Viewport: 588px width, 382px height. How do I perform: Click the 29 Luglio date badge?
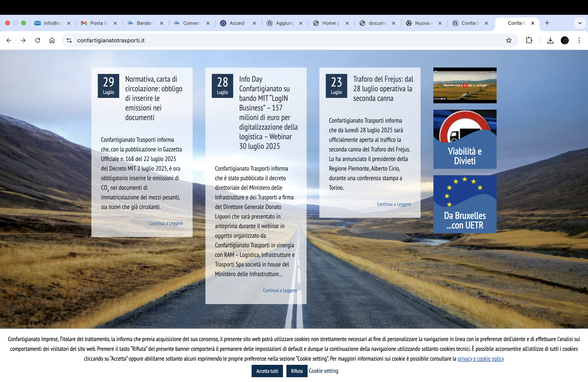tap(108, 86)
